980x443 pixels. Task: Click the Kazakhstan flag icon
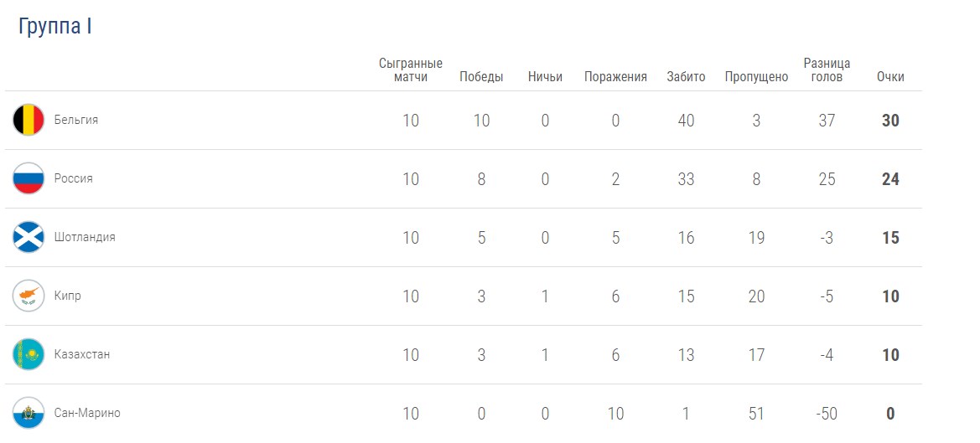click(x=29, y=354)
